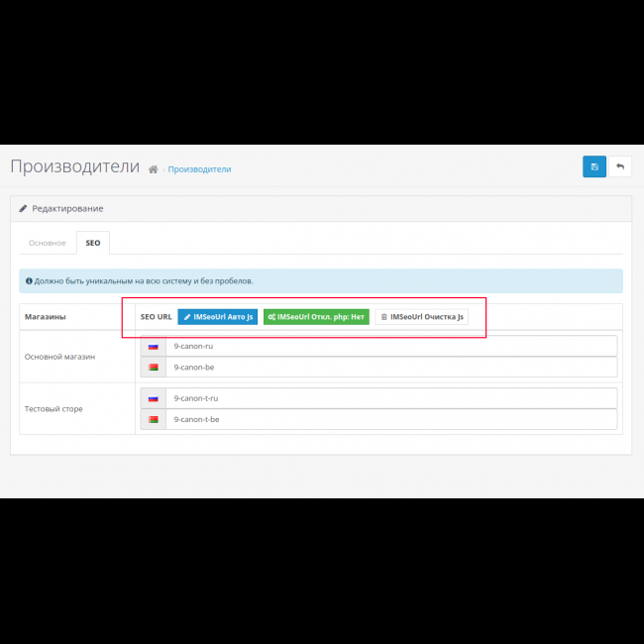Open the Производители breadcrumb link

(199, 169)
